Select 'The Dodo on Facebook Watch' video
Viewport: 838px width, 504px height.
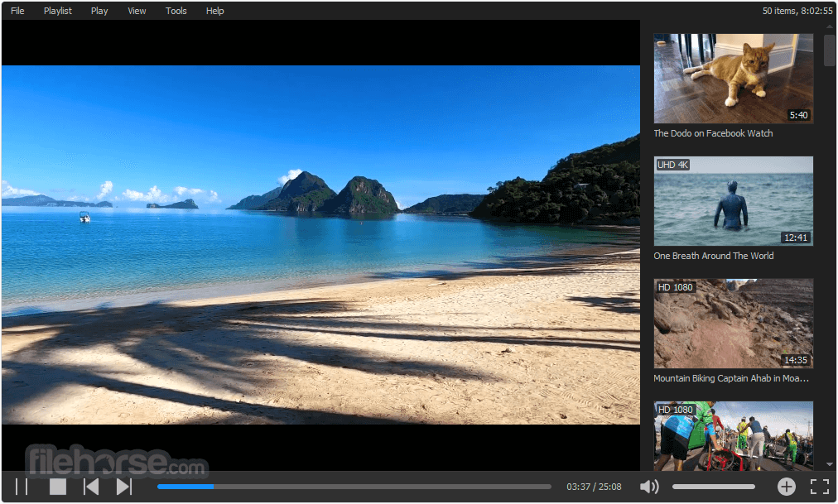pyautogui.click(x=732, y=78)
